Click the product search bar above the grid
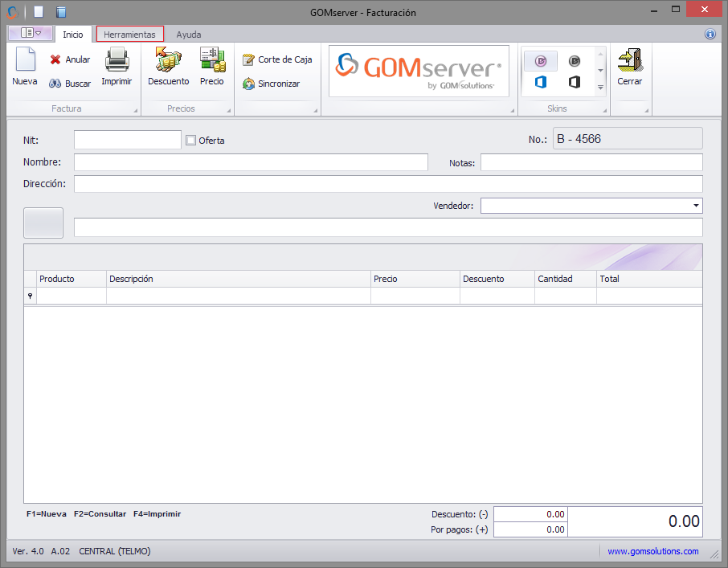The height and width of the screenshot is (568, 728). tap(388, 227)
